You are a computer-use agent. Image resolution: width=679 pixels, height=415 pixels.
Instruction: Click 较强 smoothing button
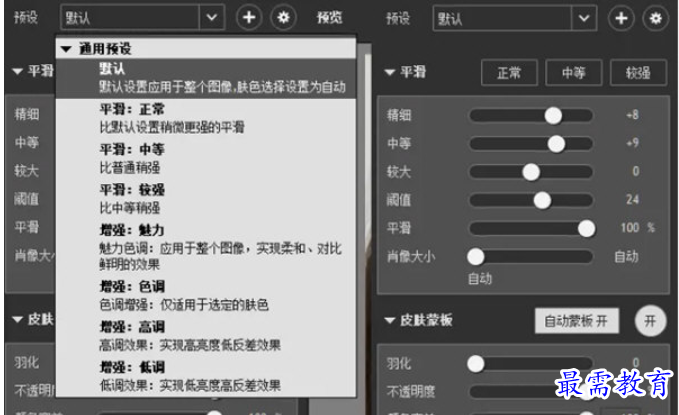[638, 73]
